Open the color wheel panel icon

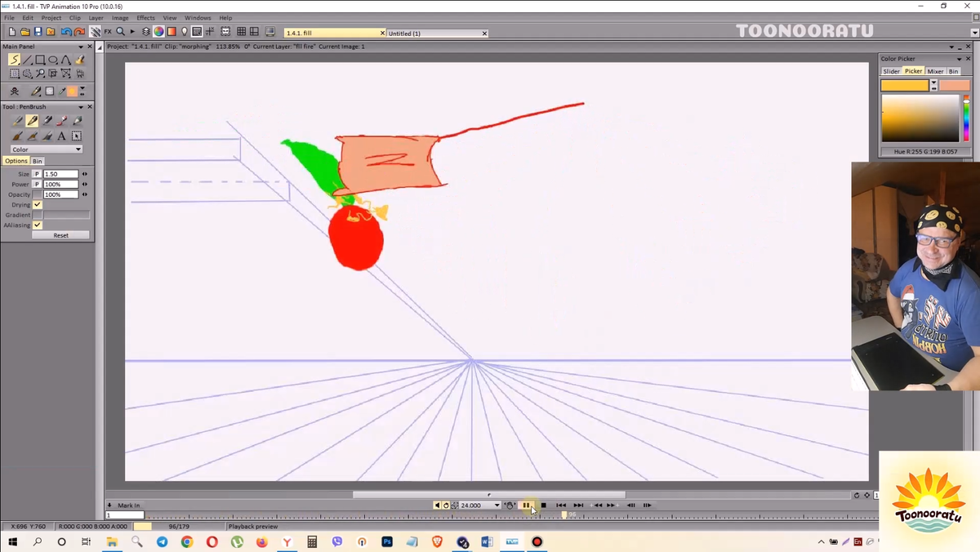point(158,32)
